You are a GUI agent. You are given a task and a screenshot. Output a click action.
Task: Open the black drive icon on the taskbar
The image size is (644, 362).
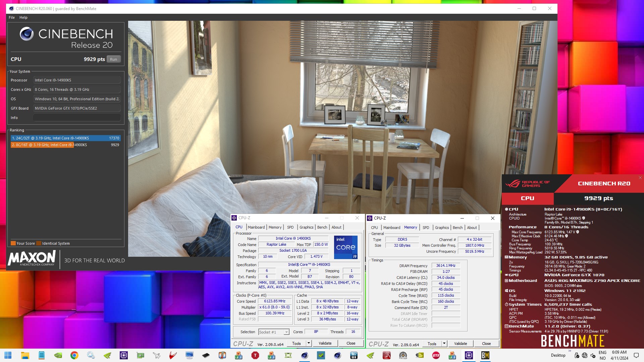(206, 355)
